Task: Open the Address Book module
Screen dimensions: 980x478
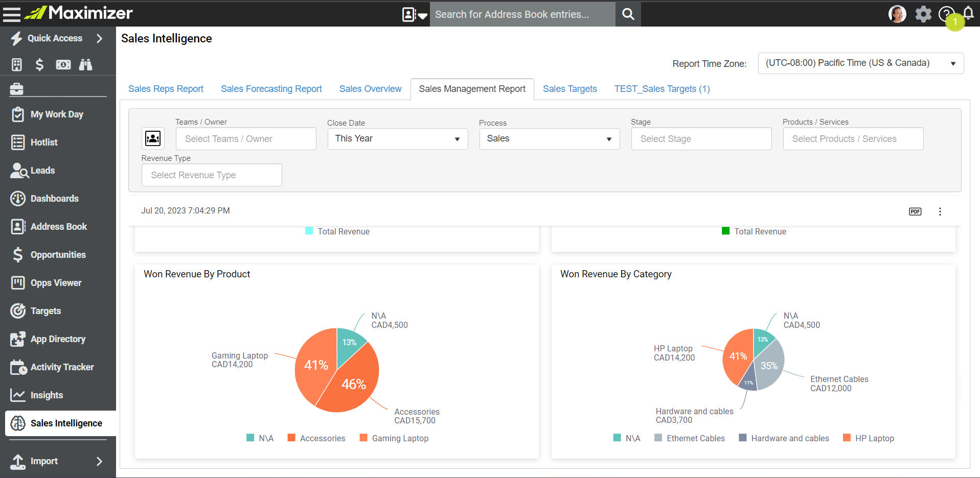Action: click(59, 227)
